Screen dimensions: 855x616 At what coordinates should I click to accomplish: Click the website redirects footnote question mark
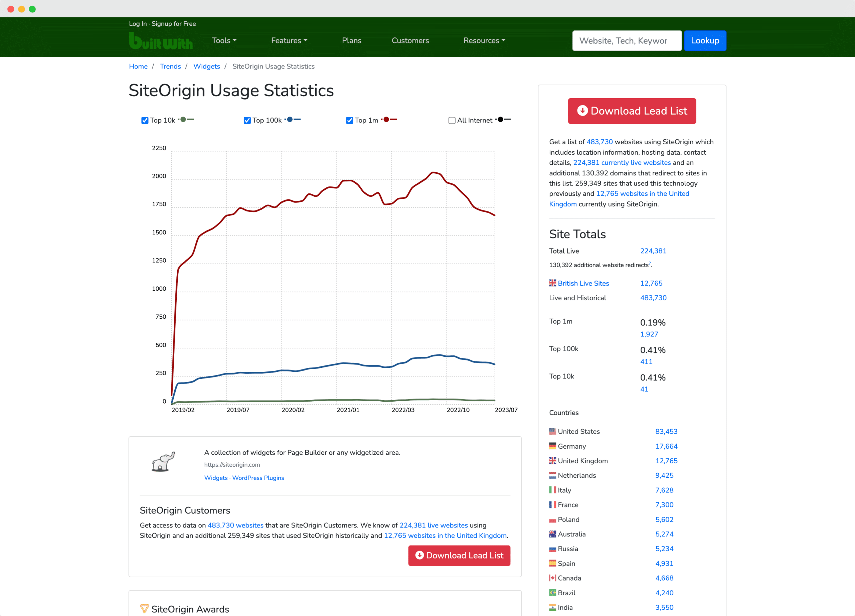point(649,263)
